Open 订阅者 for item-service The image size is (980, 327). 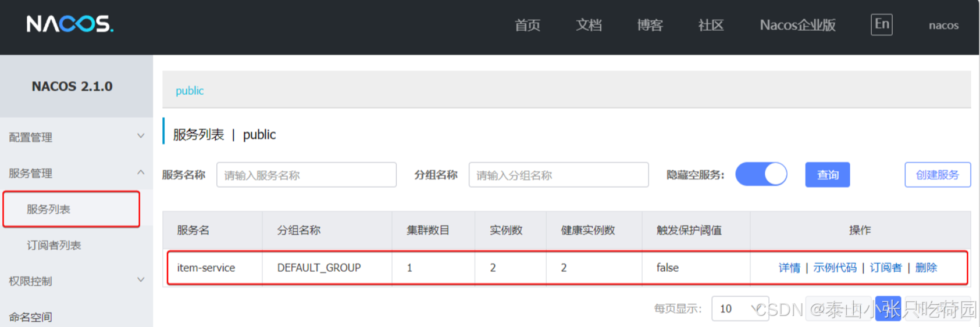[886, 268]
